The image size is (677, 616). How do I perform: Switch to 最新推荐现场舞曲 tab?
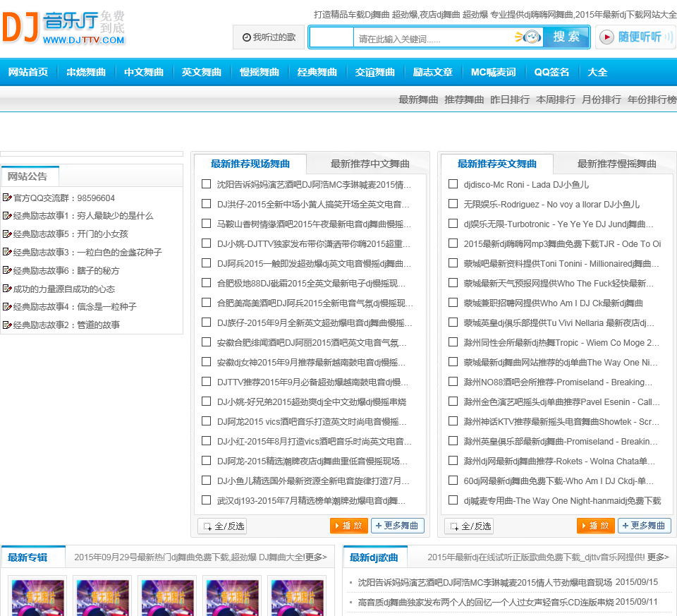[x=250, y=164]
